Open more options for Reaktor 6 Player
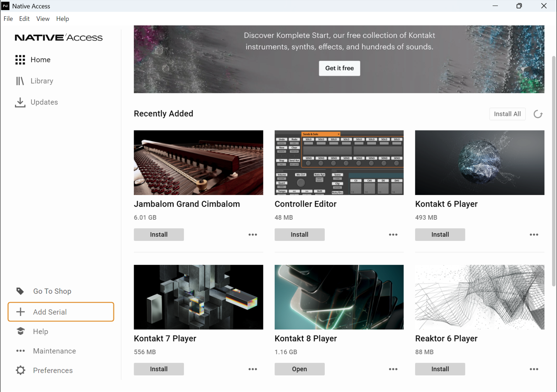This screenshot has width=557, height=392. (x=534, y=369)
